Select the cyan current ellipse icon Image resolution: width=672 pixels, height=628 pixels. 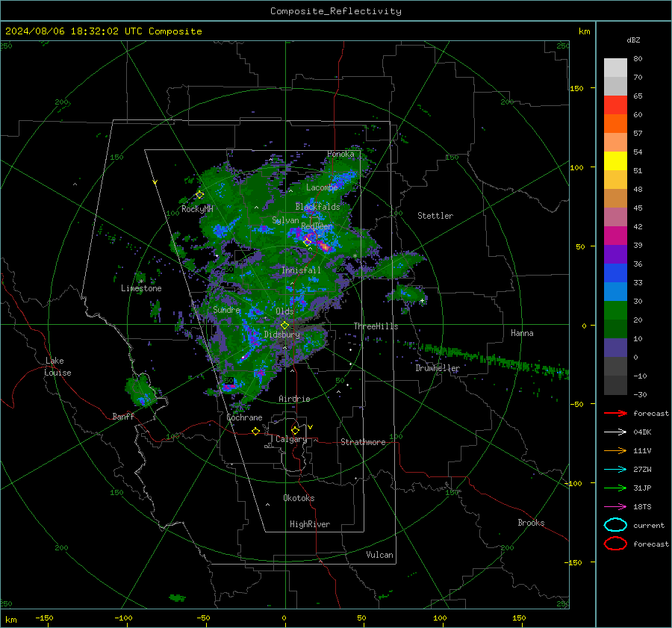pos(615,525)
